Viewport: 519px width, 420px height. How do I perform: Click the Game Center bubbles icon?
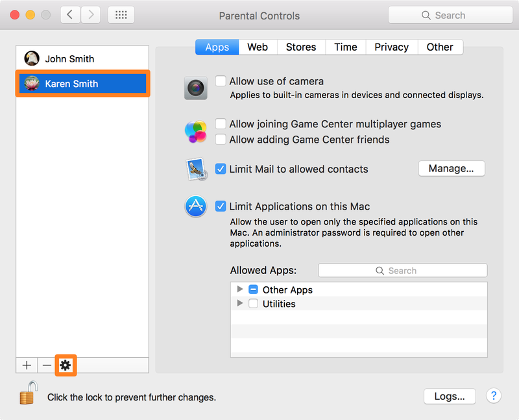coord(196,132)
